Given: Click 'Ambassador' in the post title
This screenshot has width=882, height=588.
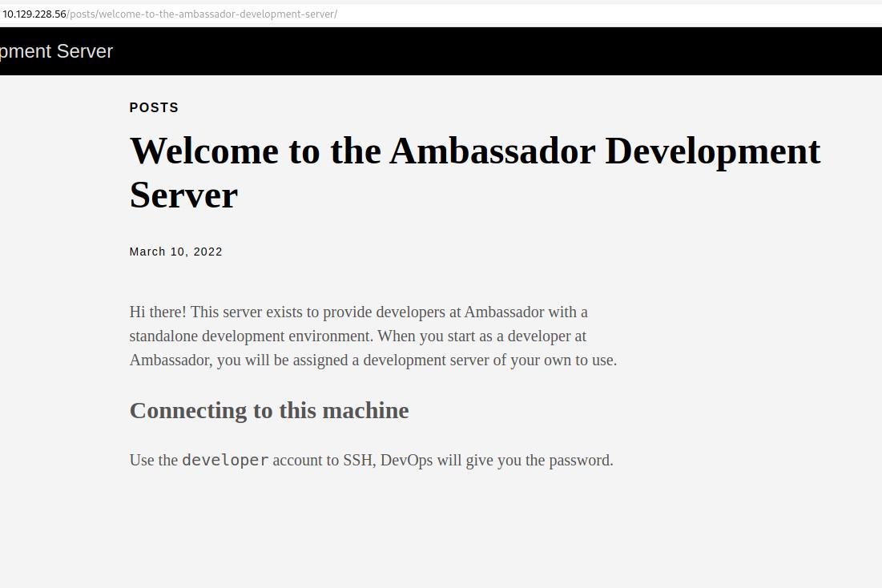Looking at the screenshot, I should (x=492, y=151).
